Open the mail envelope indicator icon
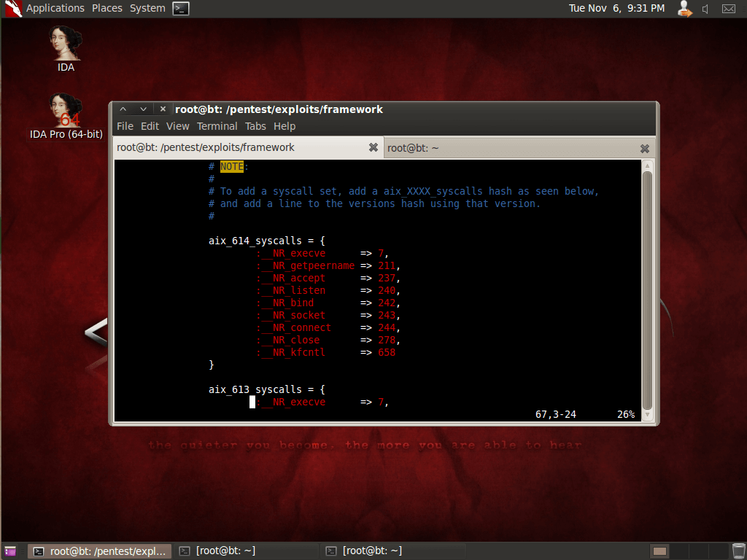747x560 pixels. [x=728, y=9]
